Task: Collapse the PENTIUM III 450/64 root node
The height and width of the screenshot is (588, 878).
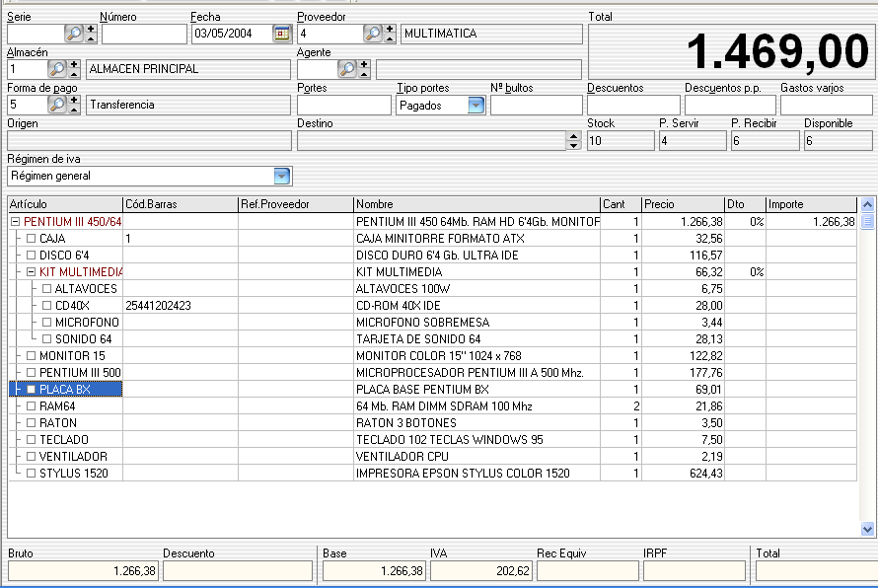Action: click(15, 222)
